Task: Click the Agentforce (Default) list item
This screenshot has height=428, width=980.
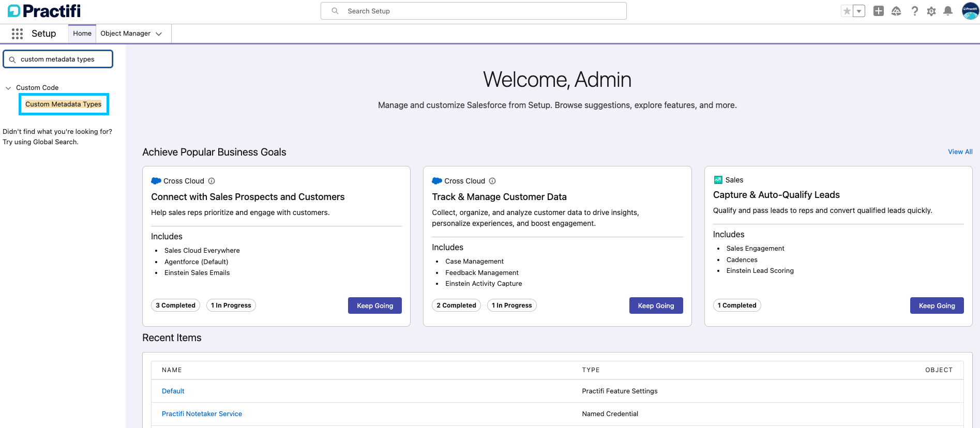Action: [197, 262]
